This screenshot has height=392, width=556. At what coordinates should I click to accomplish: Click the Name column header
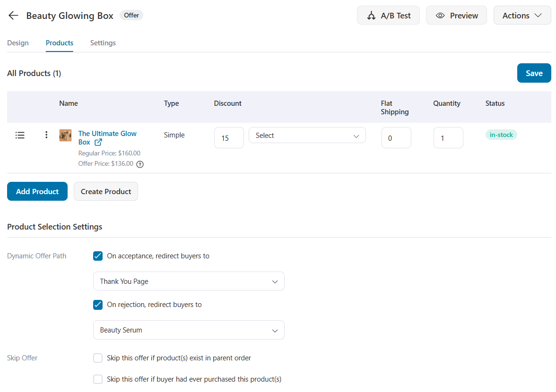tap(69, 103)
